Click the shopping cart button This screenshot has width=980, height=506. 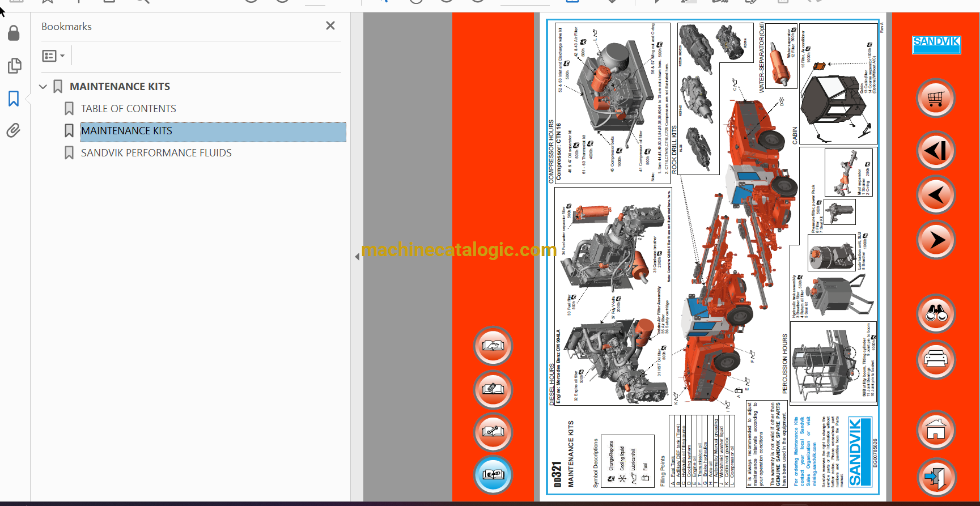click(x=936, y=98)
